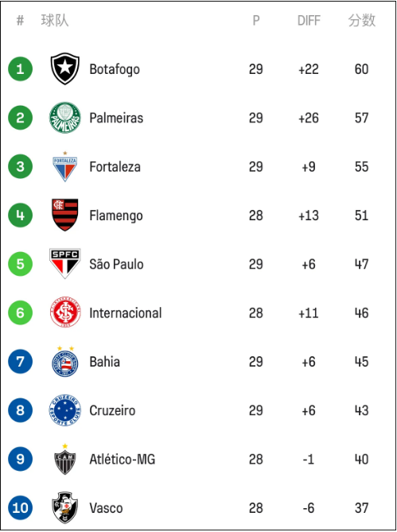
Task: Select the Internacional team name
Action: (126, 313)
